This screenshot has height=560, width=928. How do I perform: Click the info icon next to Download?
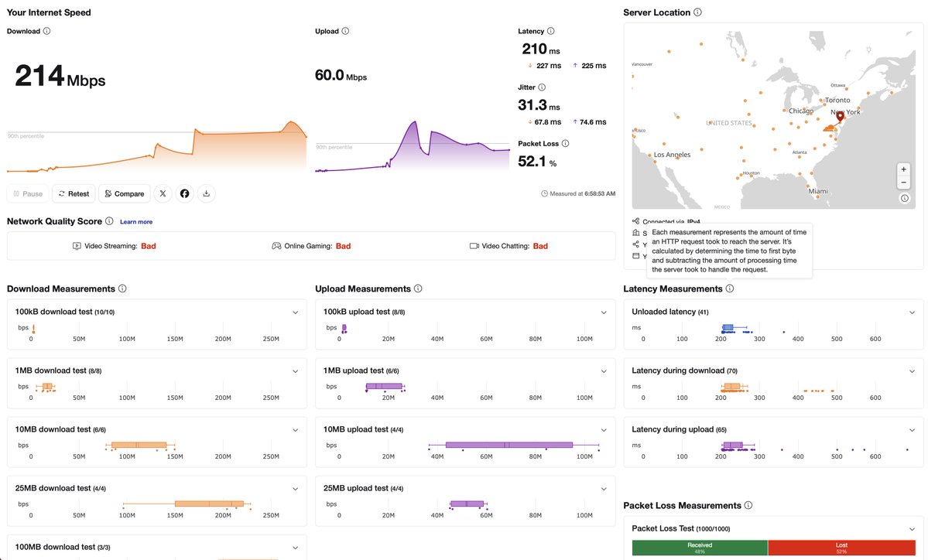point(46,32)
